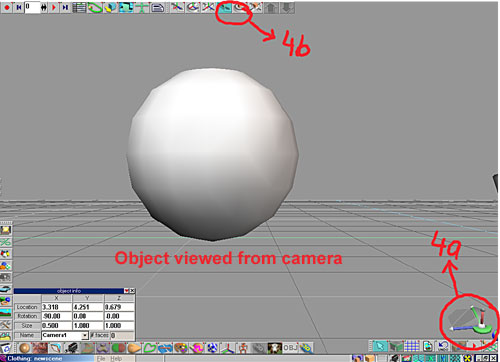Open the Help menu
The height and width of the screenshot is (362, 500).
pos(116,359)
